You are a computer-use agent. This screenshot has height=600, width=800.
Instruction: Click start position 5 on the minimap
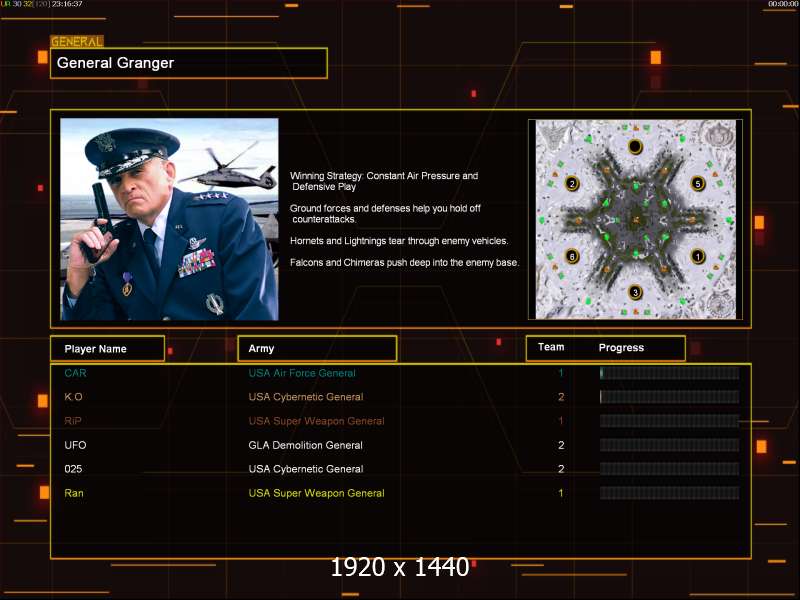point(697,184)
